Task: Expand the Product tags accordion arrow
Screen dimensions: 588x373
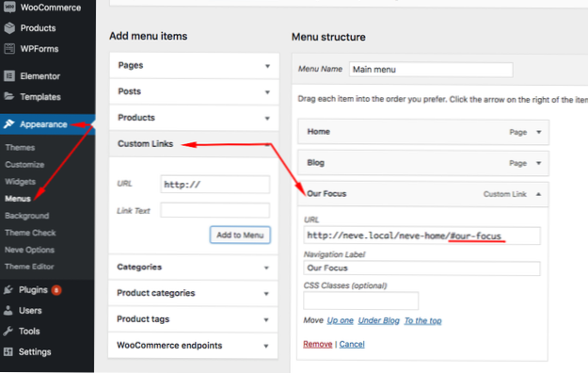Action: pos(266,320)
